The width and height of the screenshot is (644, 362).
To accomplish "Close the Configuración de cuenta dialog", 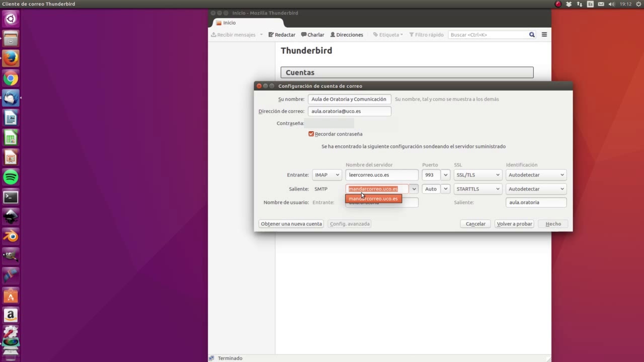I will pyautogui.click(x=259, y=86).
